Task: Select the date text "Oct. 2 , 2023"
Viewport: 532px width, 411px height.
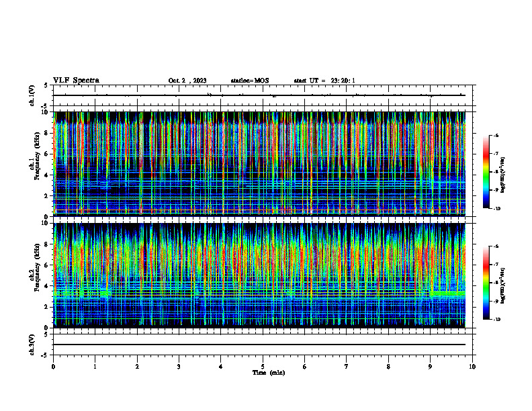Action: tap(187, 81)
